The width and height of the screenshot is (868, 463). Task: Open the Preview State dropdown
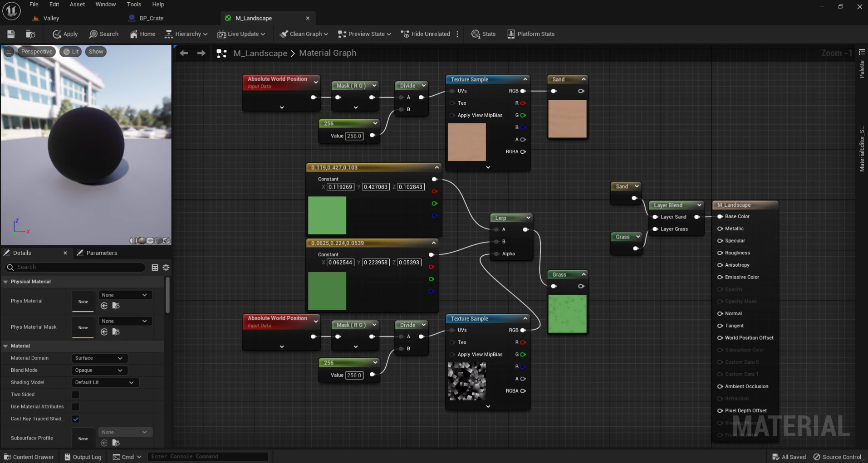pyautogui.click(x=364, y=34)
